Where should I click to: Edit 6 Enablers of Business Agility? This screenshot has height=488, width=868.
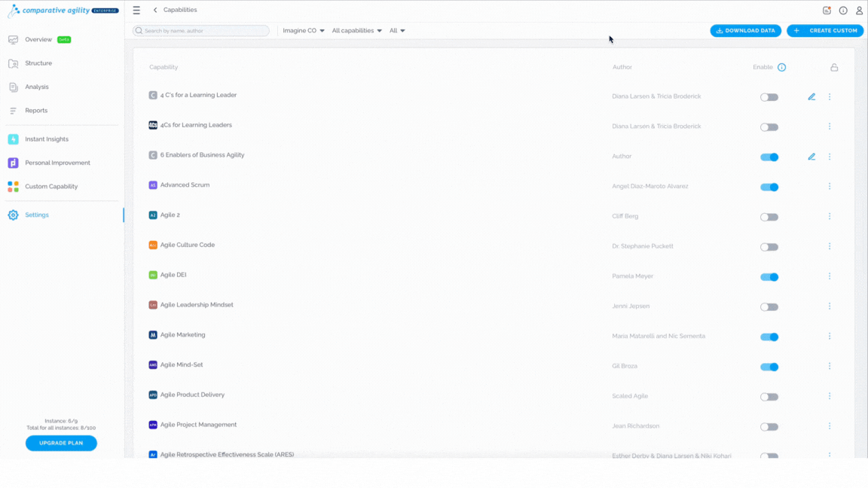tap(811, 157)
